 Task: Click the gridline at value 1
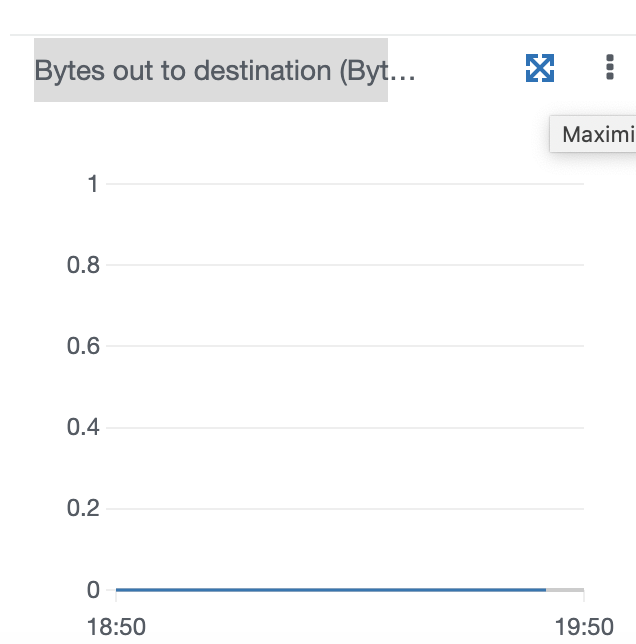point(345,184)
